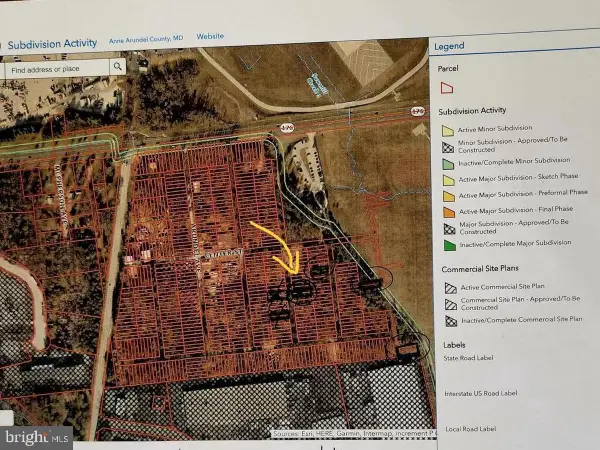Click the Active Minor Subdivision yellow swatch

448,129
